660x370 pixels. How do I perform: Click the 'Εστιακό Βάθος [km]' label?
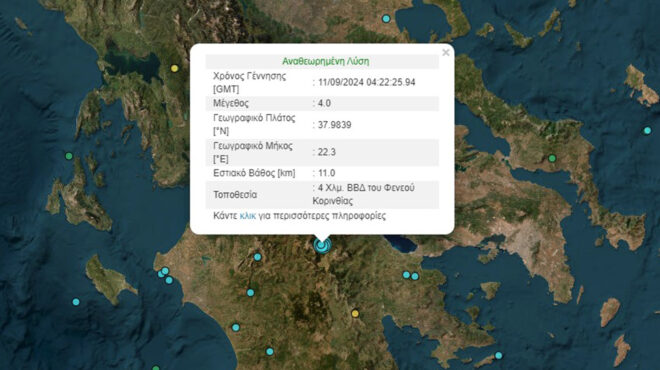[254, 173]
